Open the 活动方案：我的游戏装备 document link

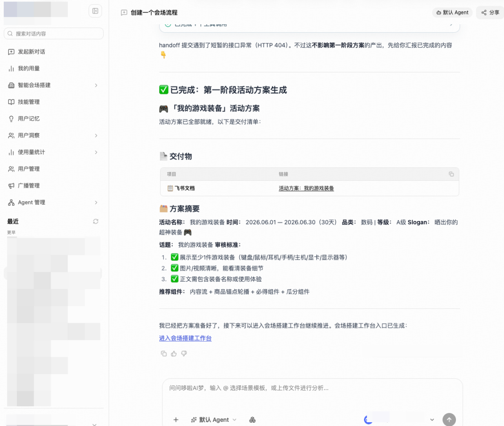click(x=306, y=188)
